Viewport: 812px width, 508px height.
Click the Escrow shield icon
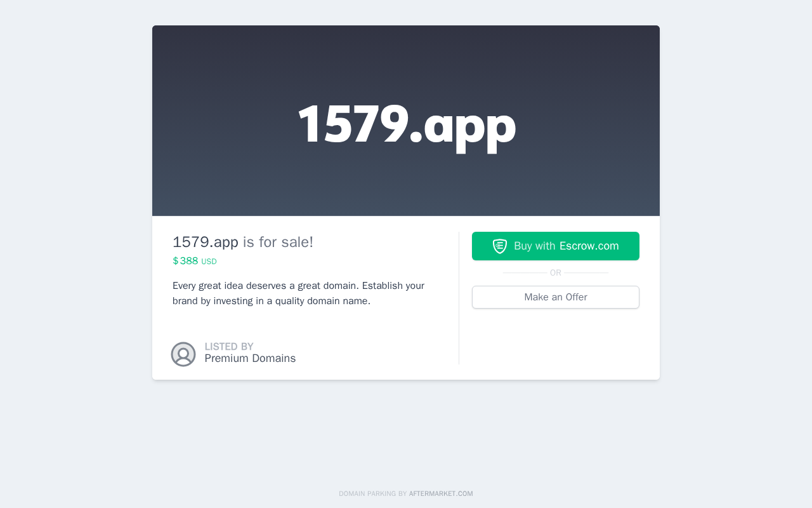[x=500, y=246]
